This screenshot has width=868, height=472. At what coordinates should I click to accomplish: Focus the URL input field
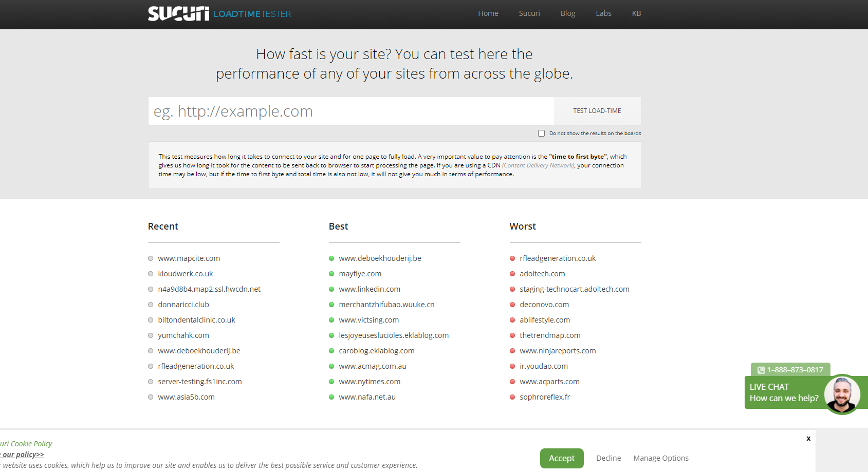pos(351,111)
